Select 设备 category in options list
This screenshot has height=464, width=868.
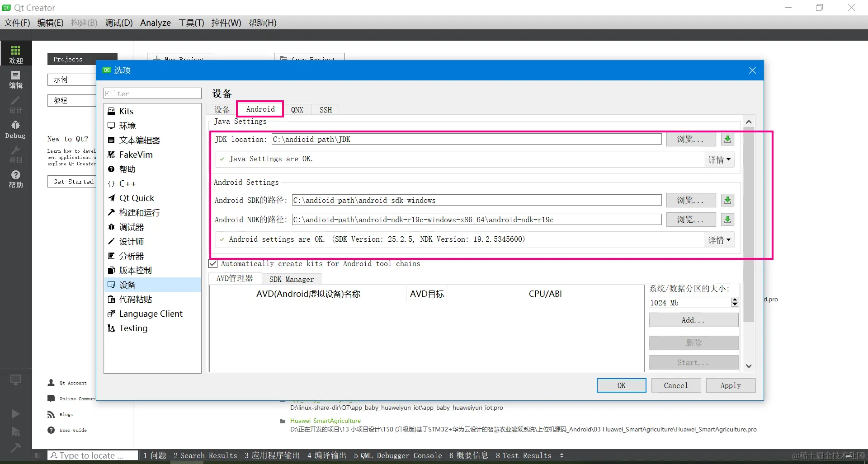pyautogui.click(x=152, y=285)
